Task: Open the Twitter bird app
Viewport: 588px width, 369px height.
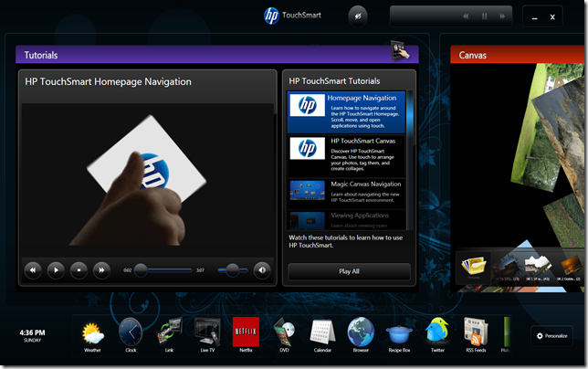Action: tap(437, 334)
